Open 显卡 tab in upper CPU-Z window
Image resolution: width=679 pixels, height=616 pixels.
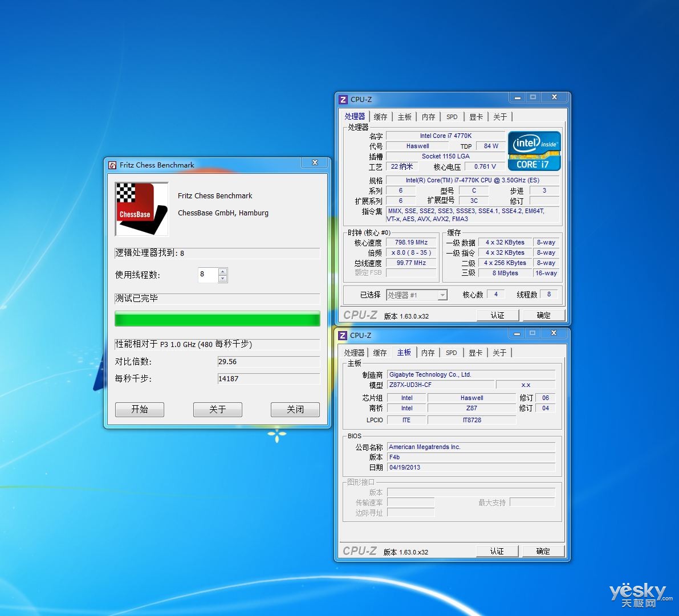[476, 117]
